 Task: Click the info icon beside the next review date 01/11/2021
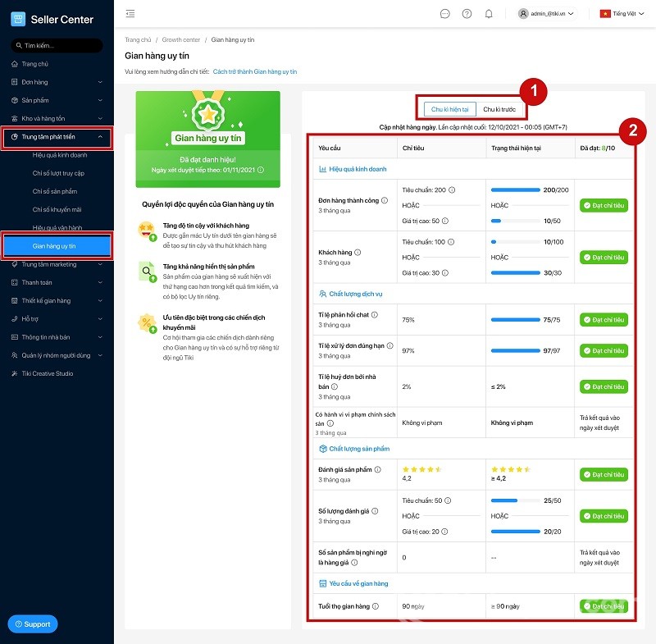(261, 170)
